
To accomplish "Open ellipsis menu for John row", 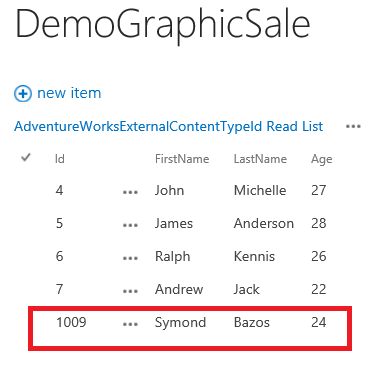I will (130, 192).
